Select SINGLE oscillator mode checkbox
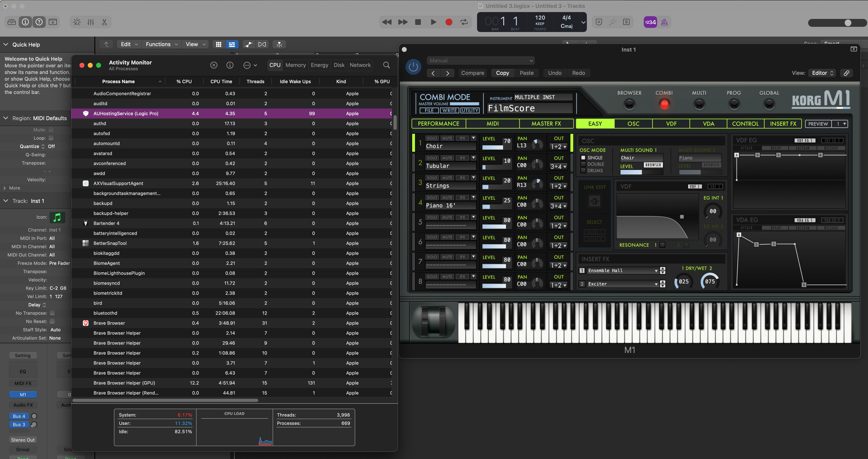The width and height of the screenshot is (868, 459). point(583,158)
